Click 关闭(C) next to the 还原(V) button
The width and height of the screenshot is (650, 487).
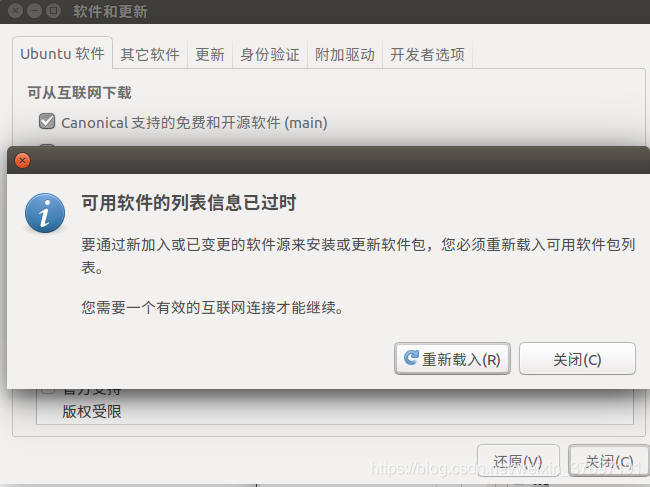point(609,461)
